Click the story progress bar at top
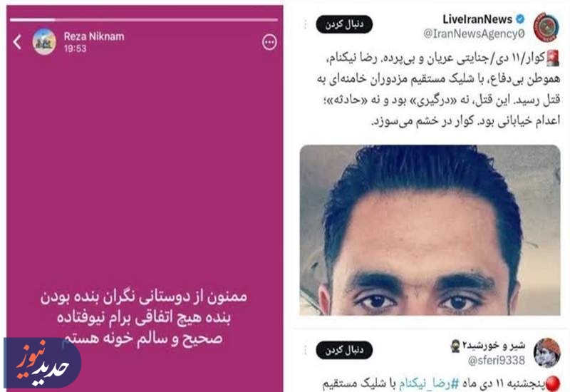Viewport: 570px width, 392px height. tap(144, 20)
